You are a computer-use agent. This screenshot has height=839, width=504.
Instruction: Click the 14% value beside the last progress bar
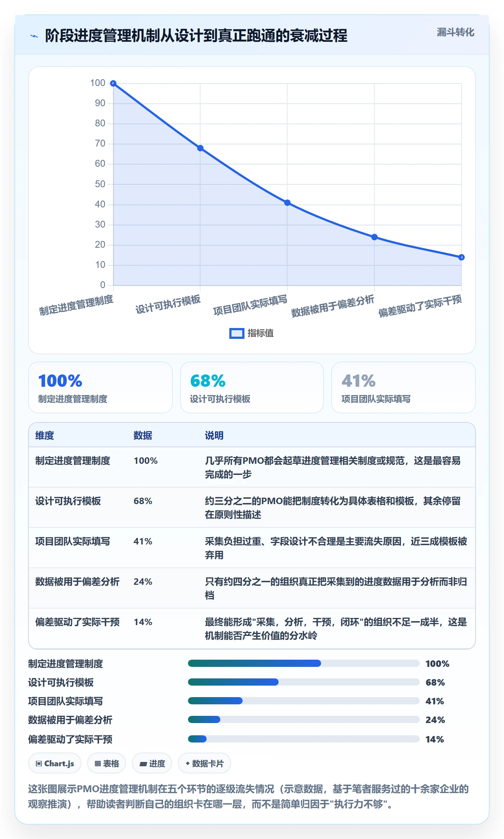435,739
